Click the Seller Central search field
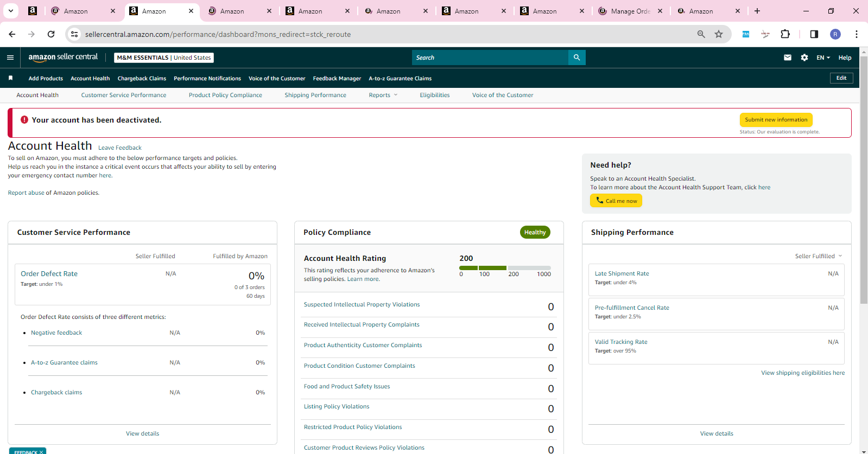This screenshot has height=454, width=868. click(490, 57)
